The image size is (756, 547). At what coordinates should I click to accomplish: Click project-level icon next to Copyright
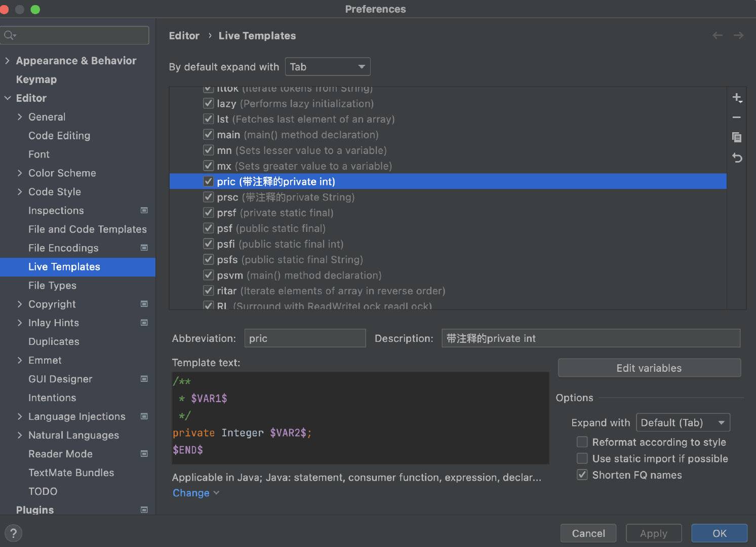click(144, 304)
